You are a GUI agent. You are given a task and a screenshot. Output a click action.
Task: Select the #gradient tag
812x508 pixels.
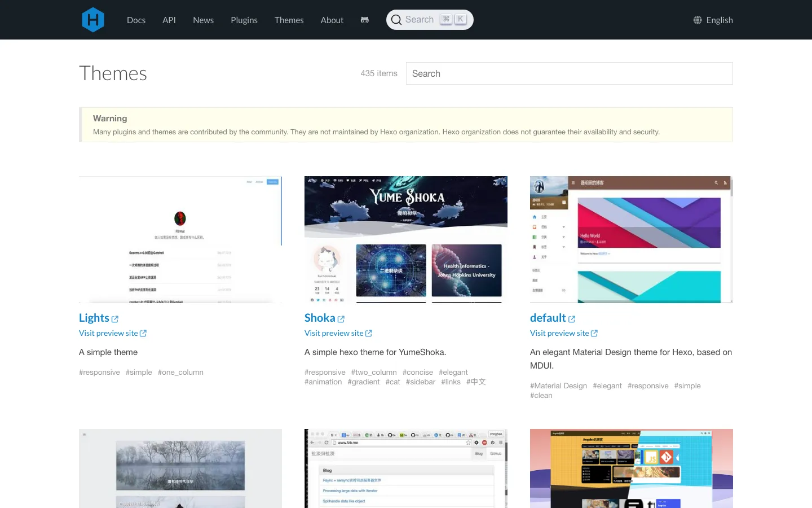click(364, 382)
